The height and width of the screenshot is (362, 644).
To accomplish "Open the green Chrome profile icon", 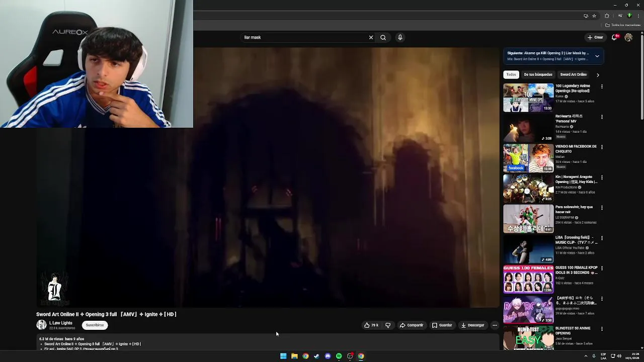I will tap(629, 16).
